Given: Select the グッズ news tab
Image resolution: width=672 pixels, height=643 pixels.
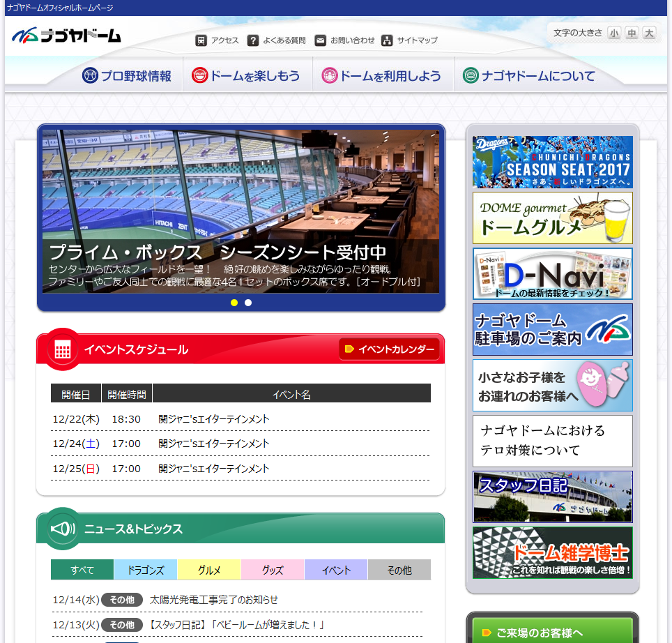Looking at the screenshot, I should pyautogui.click(x=273, y=570).
